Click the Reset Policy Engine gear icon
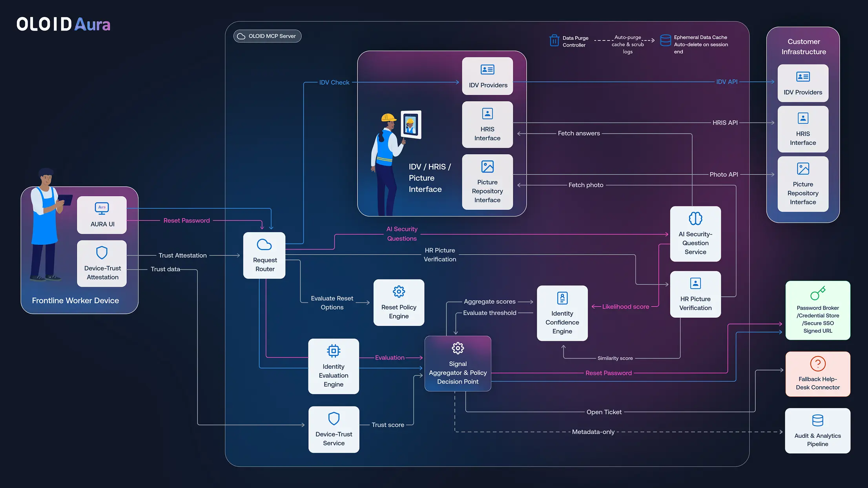This screenshot has height=488, width=868. coord(399,291)
